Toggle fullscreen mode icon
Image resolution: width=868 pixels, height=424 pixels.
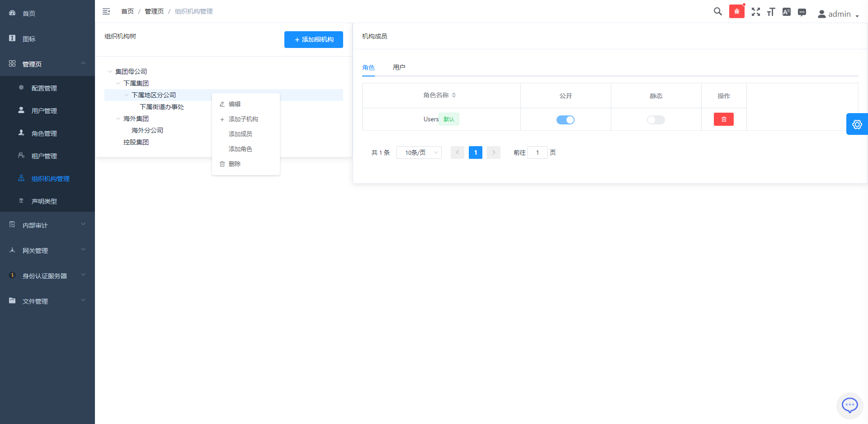(x=755, y=12)
